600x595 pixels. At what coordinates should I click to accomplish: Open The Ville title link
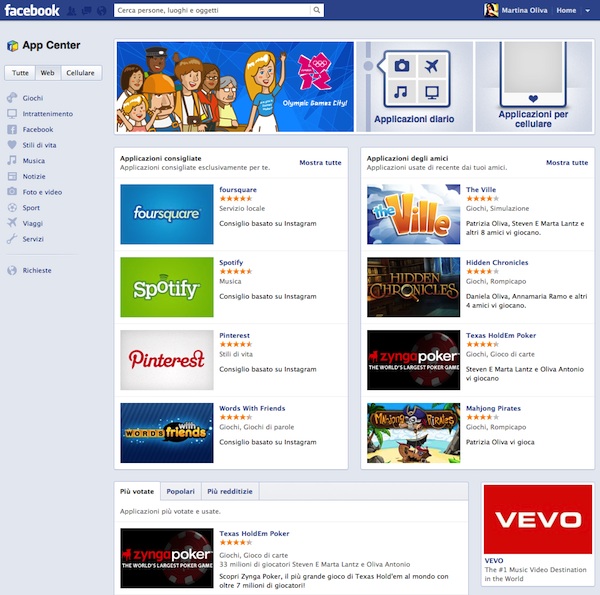(481, 189)
